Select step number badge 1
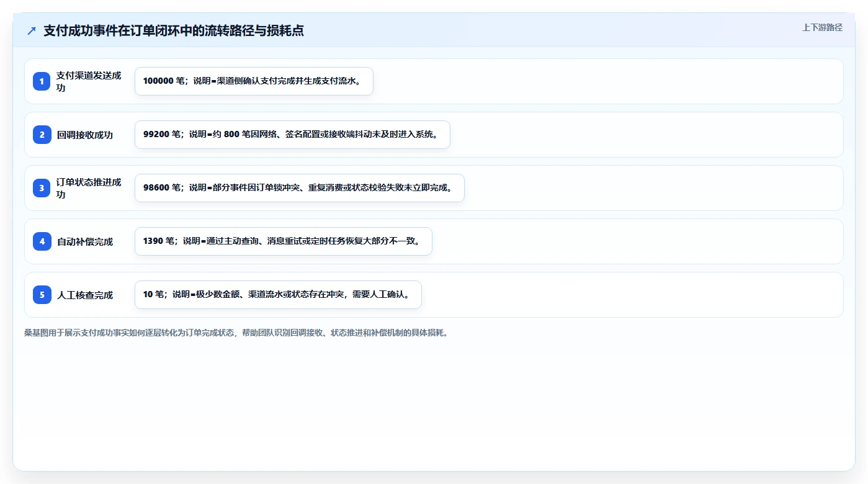 click(42, 81)
